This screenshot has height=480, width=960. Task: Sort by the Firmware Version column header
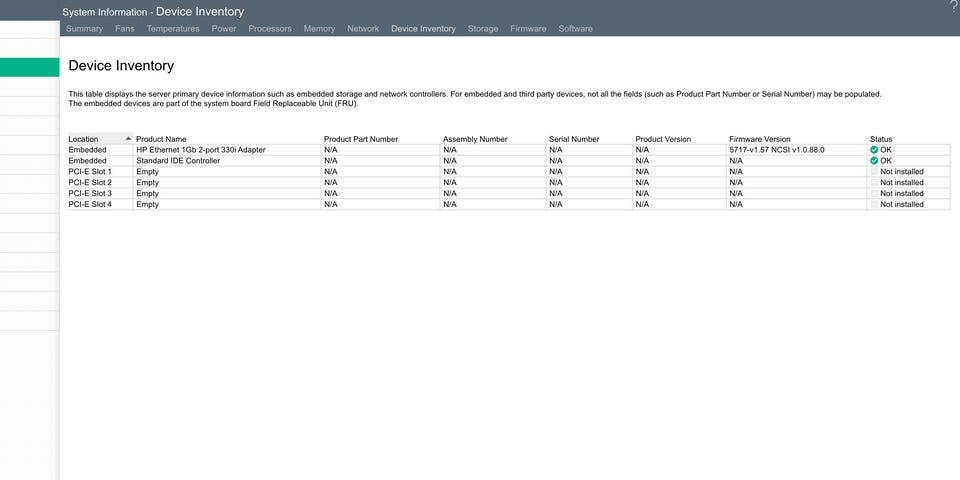click(x=759, y=139)
